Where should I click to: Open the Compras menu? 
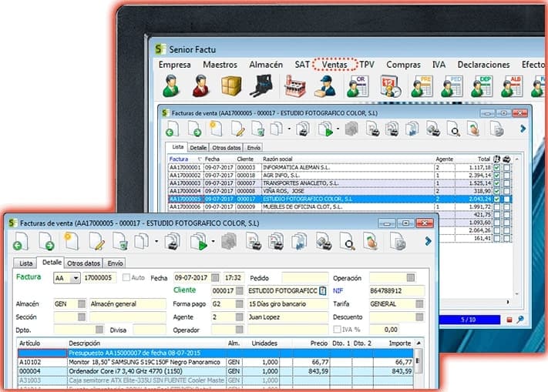click(403, 65)
